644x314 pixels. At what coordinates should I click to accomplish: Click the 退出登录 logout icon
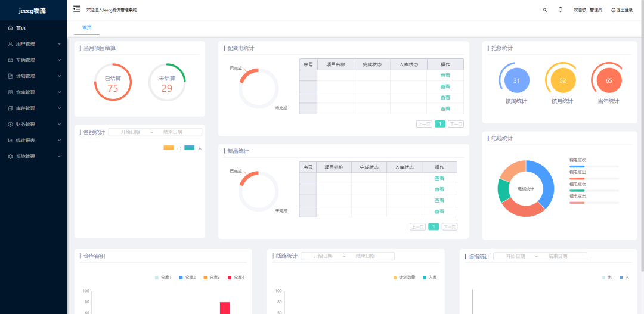(613, 10)
